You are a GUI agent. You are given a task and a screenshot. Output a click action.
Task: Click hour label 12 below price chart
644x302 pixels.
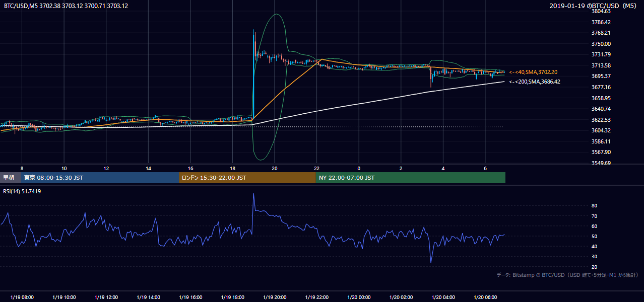pyautogui.click(x=106, y=168)
